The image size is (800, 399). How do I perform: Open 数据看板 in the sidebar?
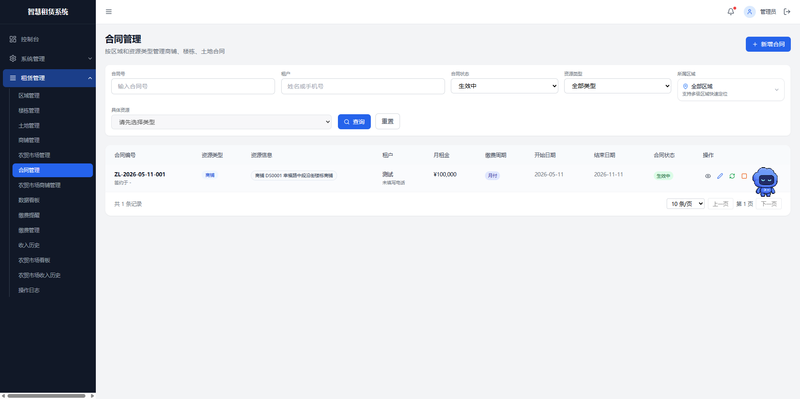click(29, 200)
